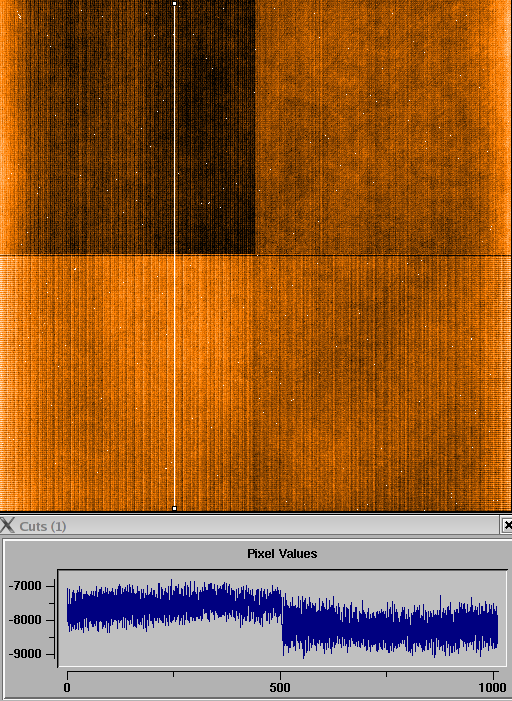
Task: Click the 0 tick label on x-axis
Action: click(x=67, y=687)
